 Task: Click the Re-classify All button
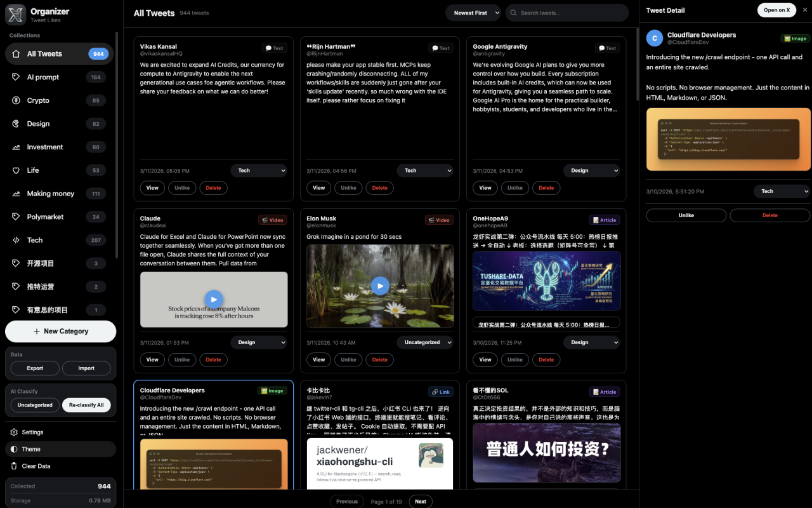point(86,405)
